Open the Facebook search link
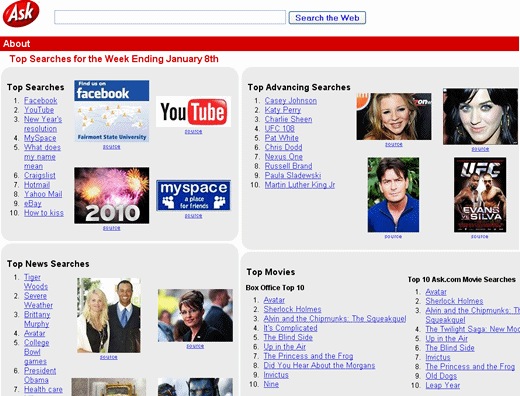Screen dimensions: 520x396 pyautogui.click(x=40, y=100)
